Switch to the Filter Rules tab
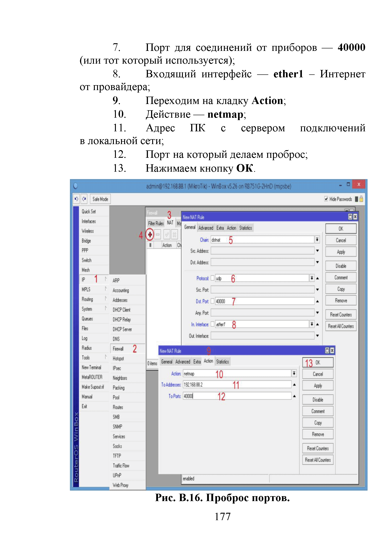The image size is (392, 556). click(156, 223)
